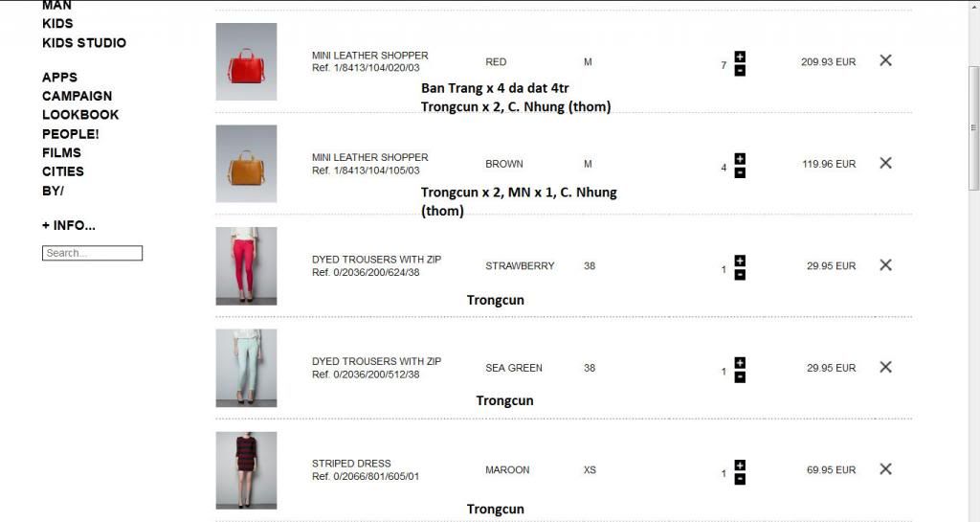Remove sea green Dyed Trousers from cart

885,367
